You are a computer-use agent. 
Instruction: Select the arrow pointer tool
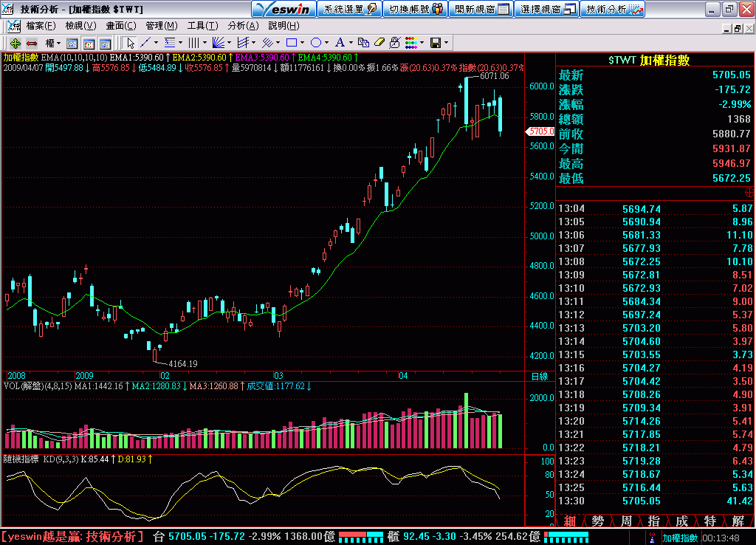point(130,44)
